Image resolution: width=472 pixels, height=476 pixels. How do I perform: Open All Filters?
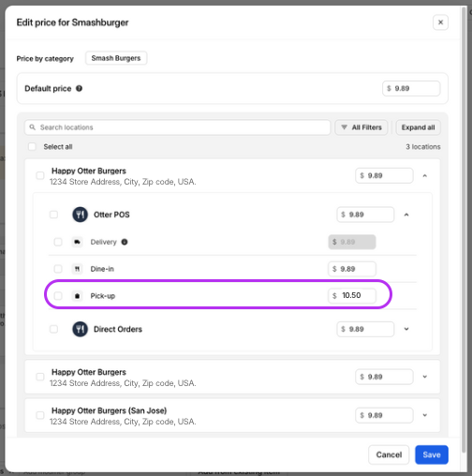(x=361, y=127)
